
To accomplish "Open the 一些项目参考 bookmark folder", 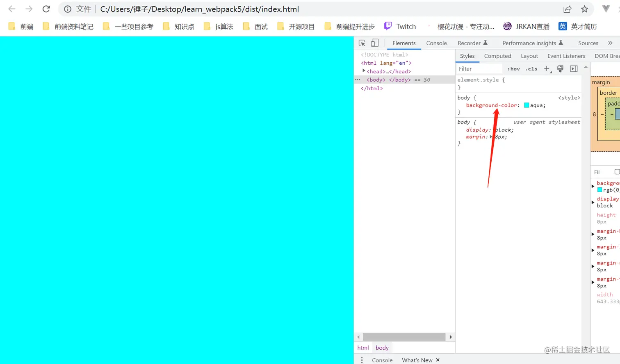I will (128, 26).
